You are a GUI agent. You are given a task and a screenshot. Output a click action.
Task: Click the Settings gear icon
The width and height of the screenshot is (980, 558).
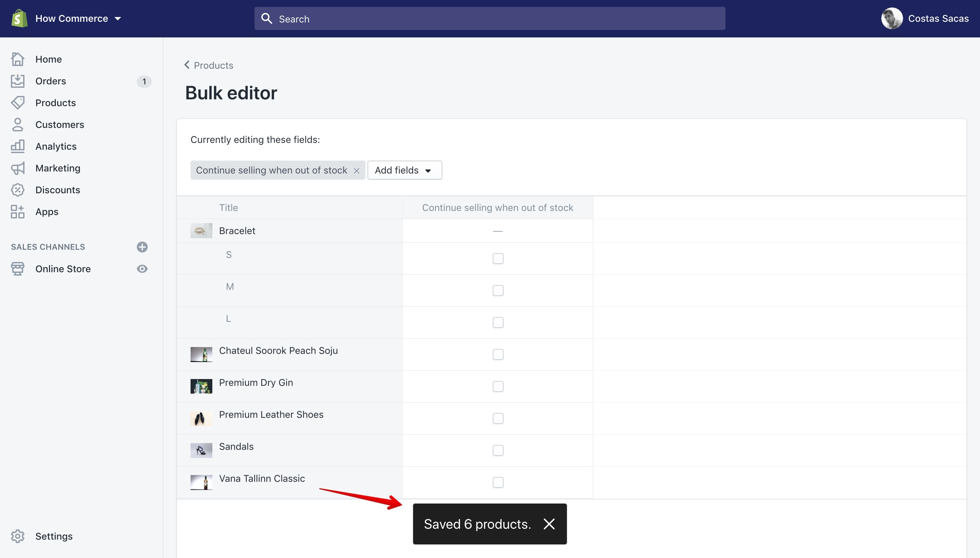18,536
